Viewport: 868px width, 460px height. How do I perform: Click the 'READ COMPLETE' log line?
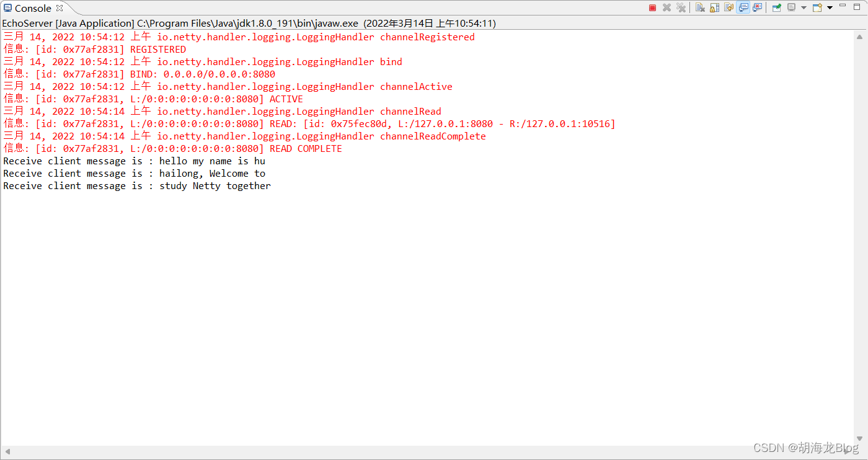[x=172, y=148]
